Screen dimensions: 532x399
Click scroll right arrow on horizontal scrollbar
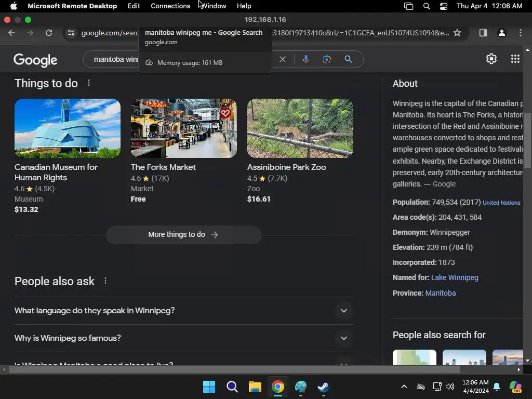[x=519, y=370]
